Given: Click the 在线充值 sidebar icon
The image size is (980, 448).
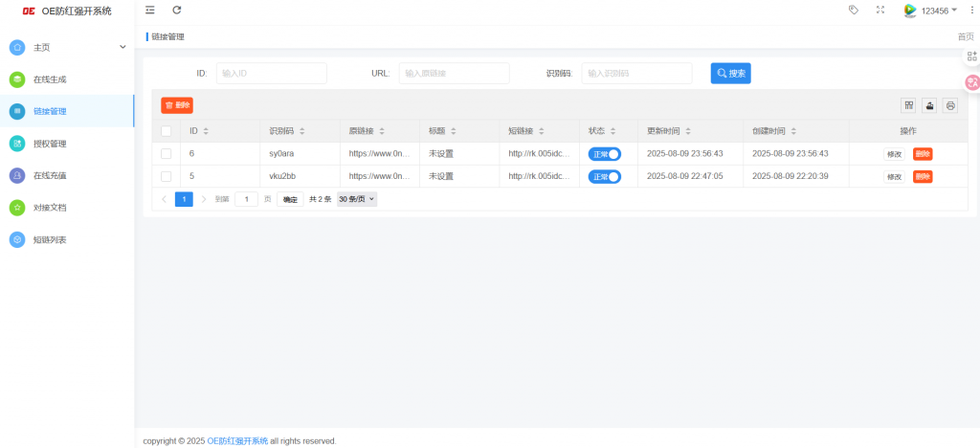Looking at the screenshot, I should (17, 175).
